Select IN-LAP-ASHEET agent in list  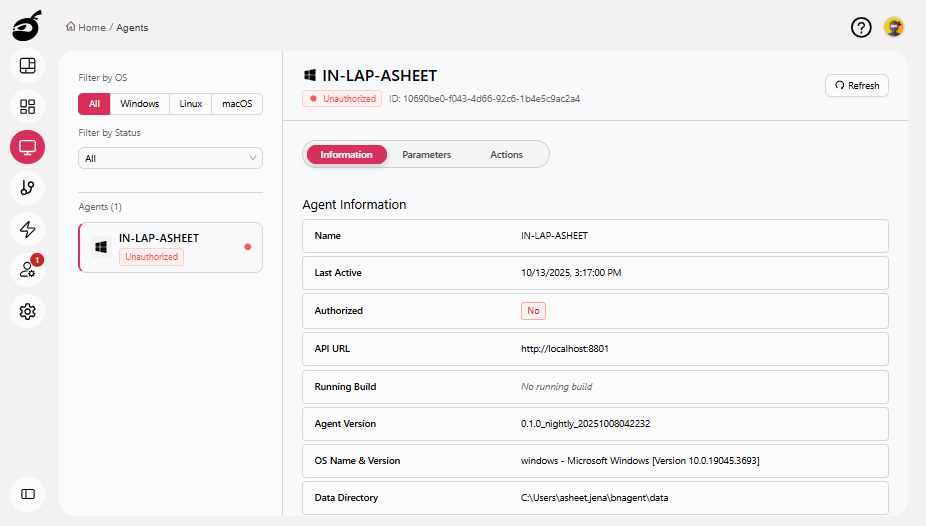[171, 247]
